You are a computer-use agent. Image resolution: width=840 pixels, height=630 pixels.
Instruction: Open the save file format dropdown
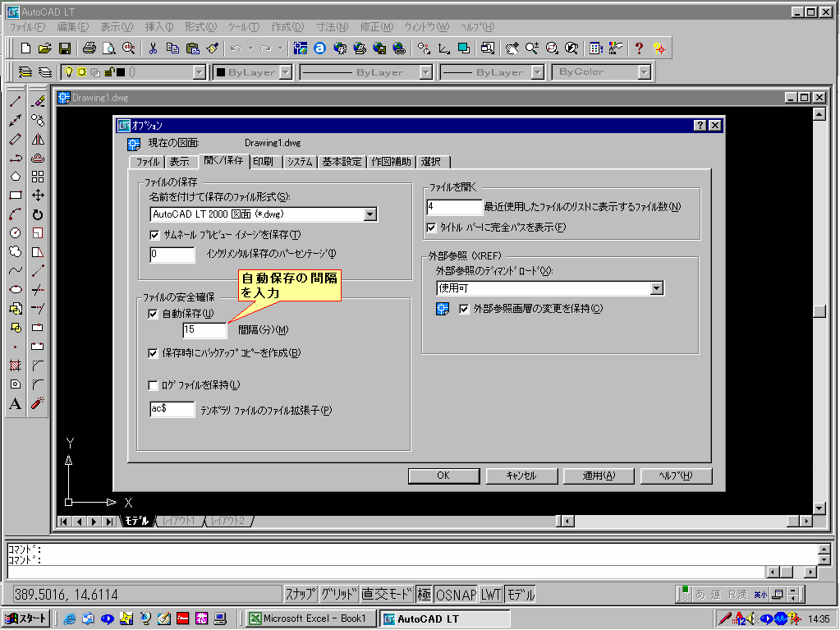pyautogui.click(x=370, y=214)
